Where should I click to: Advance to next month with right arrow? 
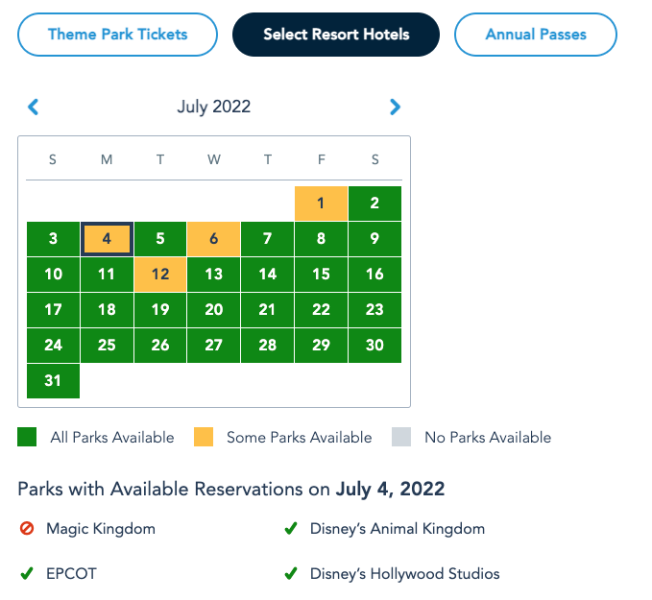pyautogui.click(x=395, y=107)
